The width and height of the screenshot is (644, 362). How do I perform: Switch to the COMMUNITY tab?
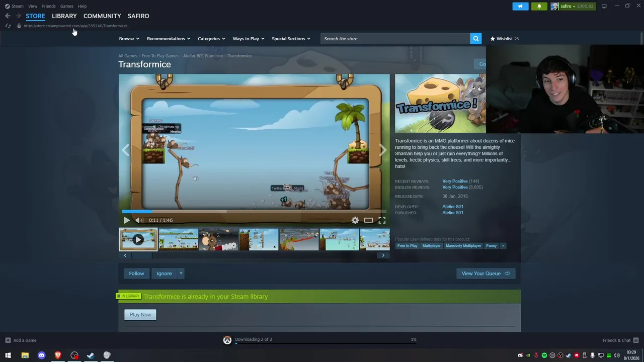pos(102,16)
